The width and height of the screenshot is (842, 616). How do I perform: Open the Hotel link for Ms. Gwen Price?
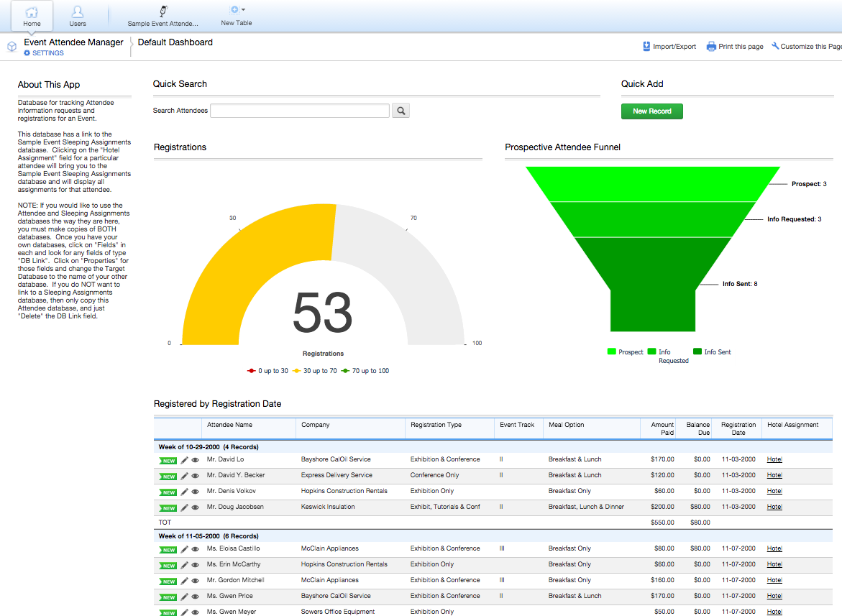pos(774,596)
